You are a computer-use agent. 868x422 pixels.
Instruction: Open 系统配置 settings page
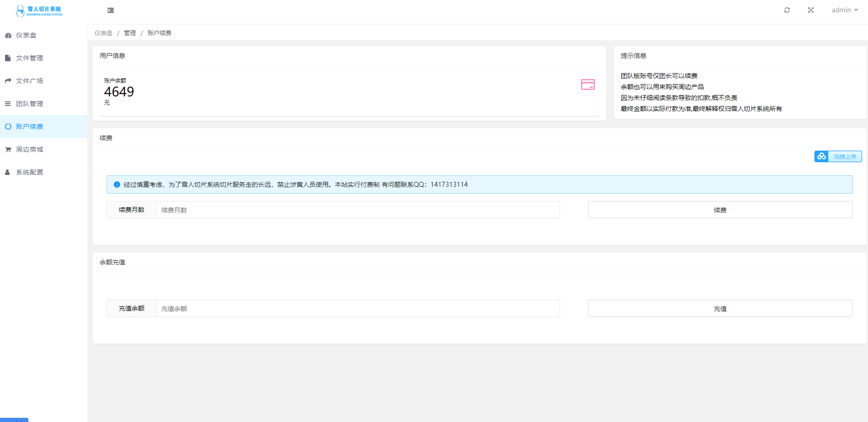click(29, 172)
